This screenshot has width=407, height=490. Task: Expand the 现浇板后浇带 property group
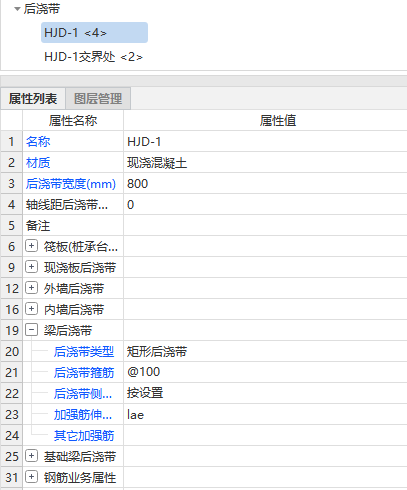[31, 267]
